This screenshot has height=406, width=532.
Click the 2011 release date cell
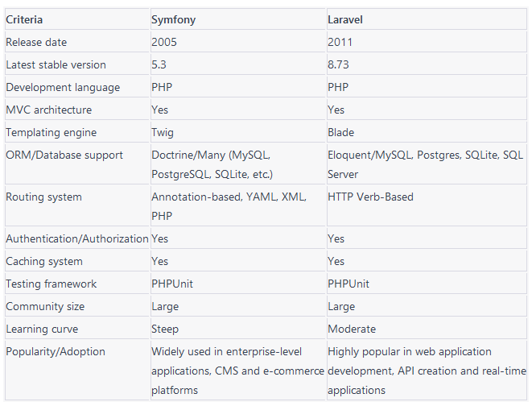[x=427, y=42]
